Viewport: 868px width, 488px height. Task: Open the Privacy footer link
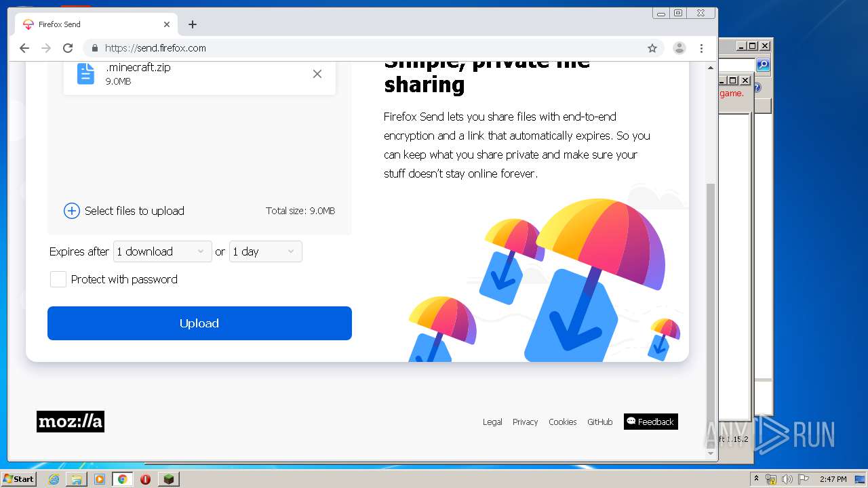(525, 422)
